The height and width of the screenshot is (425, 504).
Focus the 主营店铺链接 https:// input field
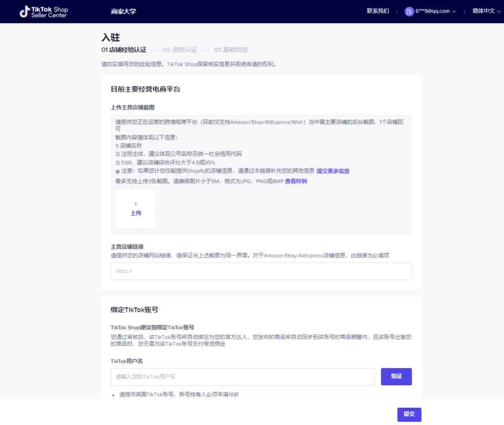[x=261, y=271]
